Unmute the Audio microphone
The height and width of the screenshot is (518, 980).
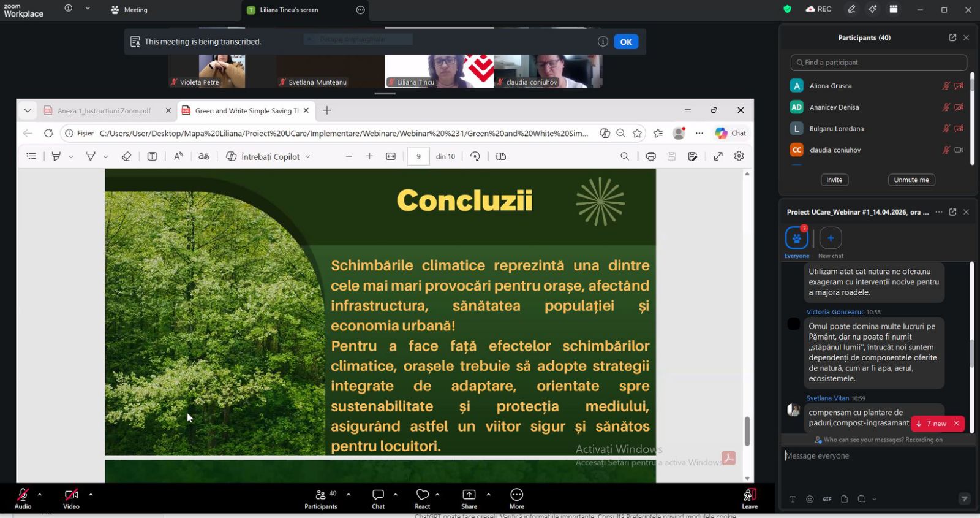[23, 495]
